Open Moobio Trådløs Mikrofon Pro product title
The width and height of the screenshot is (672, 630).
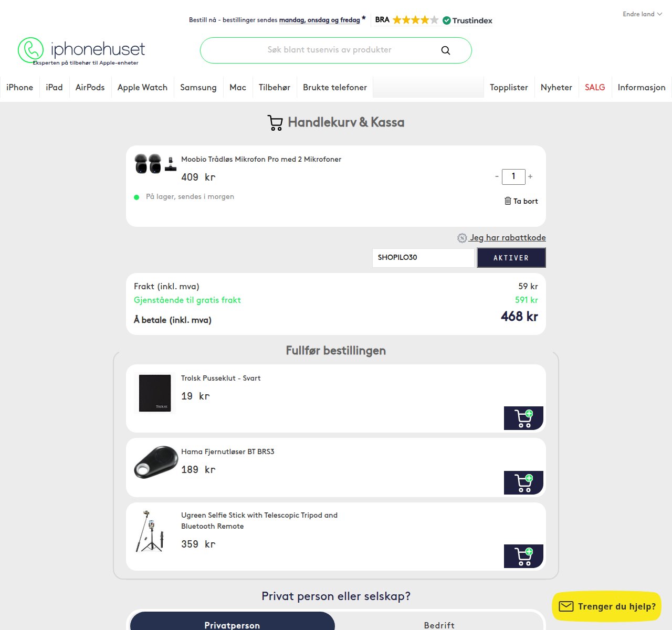pyautogui.click(x=261, y=159)
